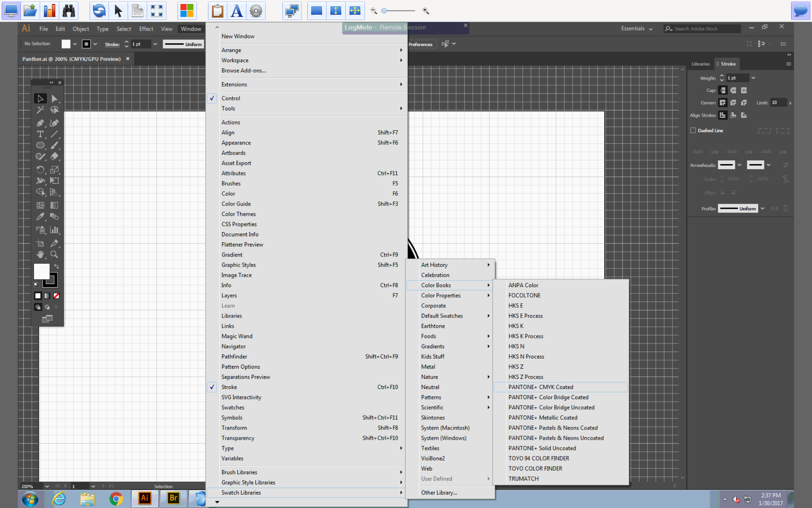The height and width of the screenshot is (508, 812).
Task: Open the Essentials workspace dropdown
Action: (637, 29)
